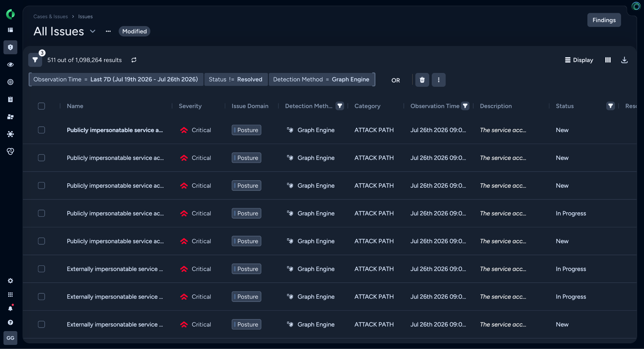Open the target icon section in sidebar
644x349 pixels.
tap(10, 82)
